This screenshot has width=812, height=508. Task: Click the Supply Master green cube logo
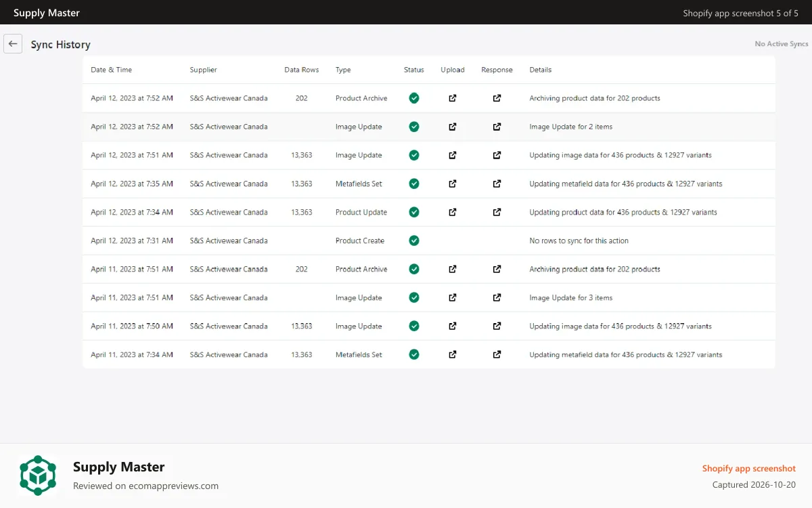(x=38, y=475)
